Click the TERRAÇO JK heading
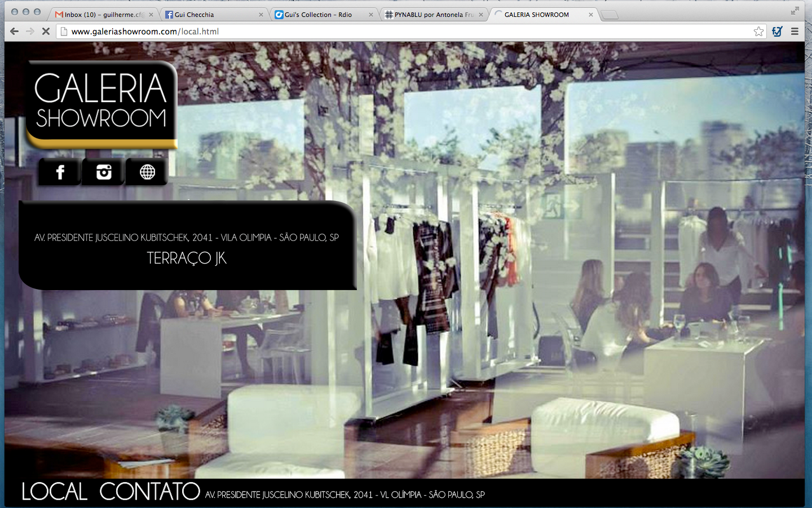 [187, 258]
